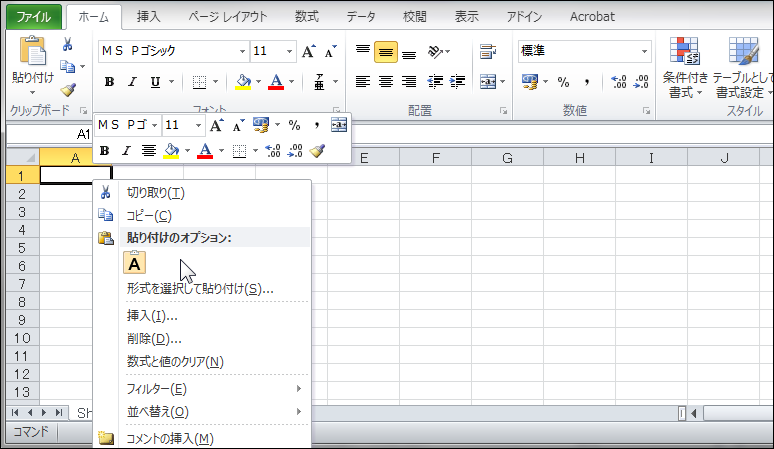
Task: Click the percent style button in the ribbon
Action: click(x=563, y=82)
